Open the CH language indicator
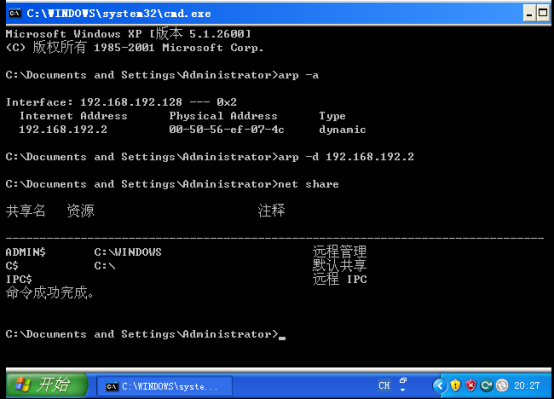 [384, 386]
